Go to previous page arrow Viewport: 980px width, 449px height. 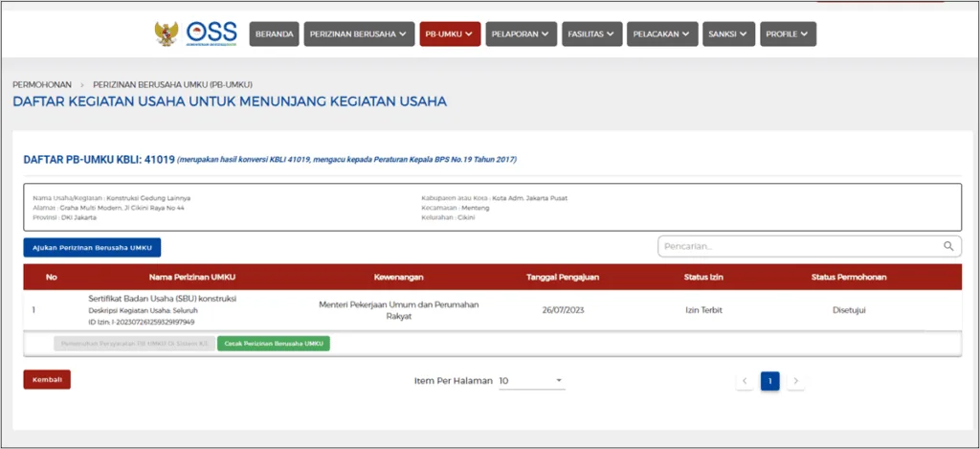point(745,381)
